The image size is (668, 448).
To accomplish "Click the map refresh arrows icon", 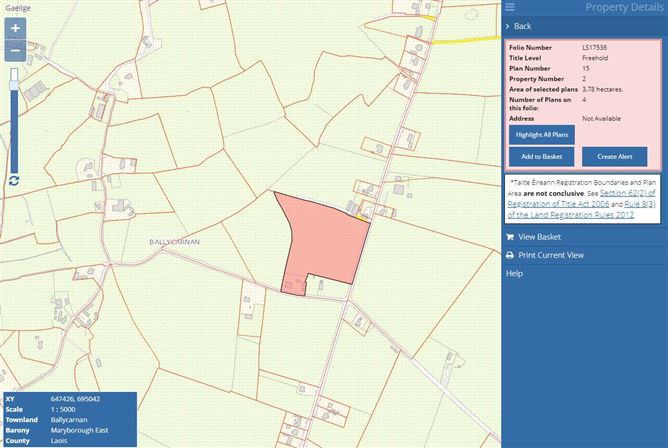I will (14, 181).
